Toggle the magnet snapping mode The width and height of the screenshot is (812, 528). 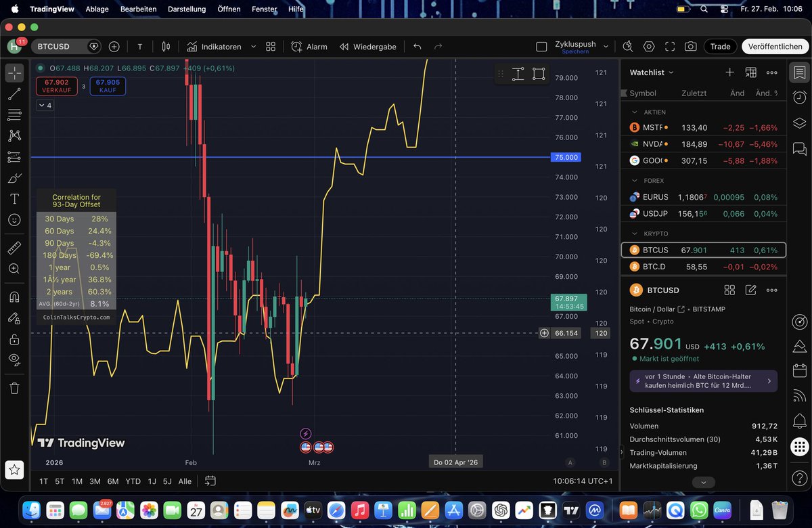coord(14,296)
